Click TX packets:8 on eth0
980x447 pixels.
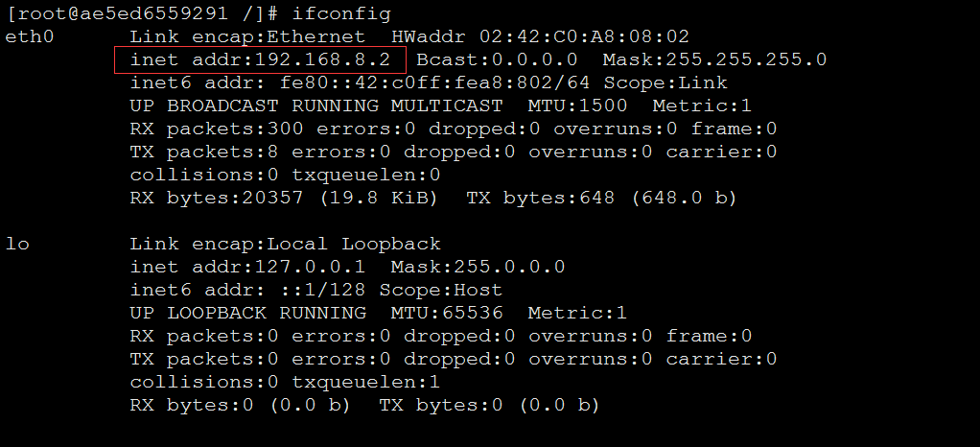204,152
